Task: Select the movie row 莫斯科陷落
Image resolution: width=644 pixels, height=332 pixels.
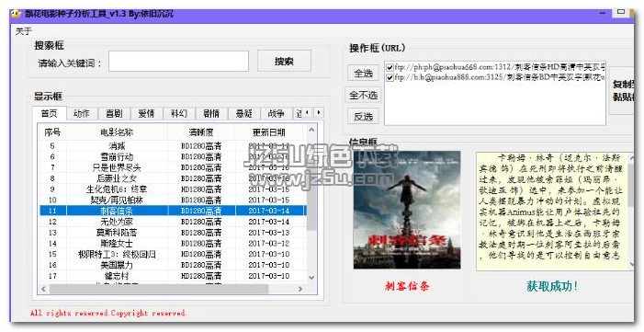Action: coord(173,233)
